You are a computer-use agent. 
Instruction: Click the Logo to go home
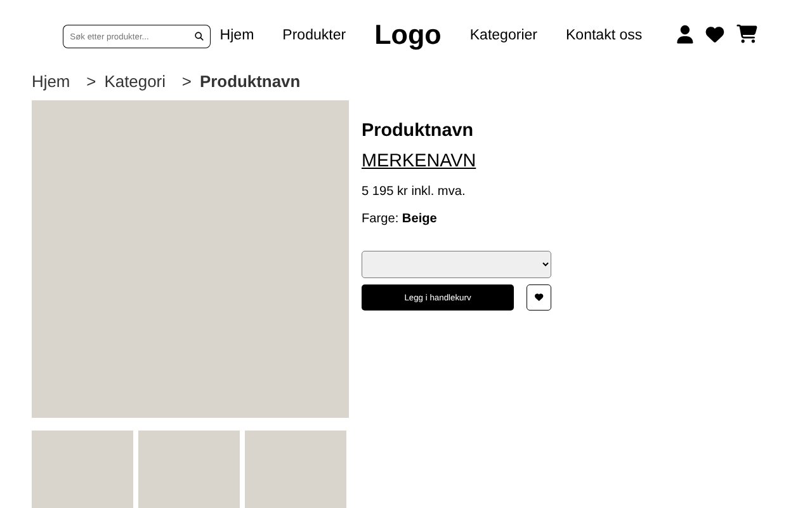408,35
